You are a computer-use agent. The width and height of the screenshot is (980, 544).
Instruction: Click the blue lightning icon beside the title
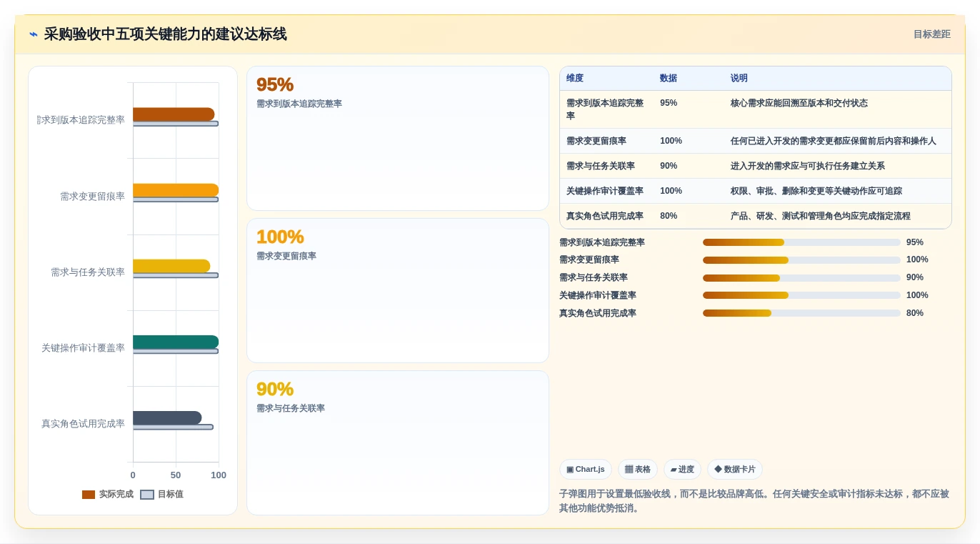tap(34, 34)
